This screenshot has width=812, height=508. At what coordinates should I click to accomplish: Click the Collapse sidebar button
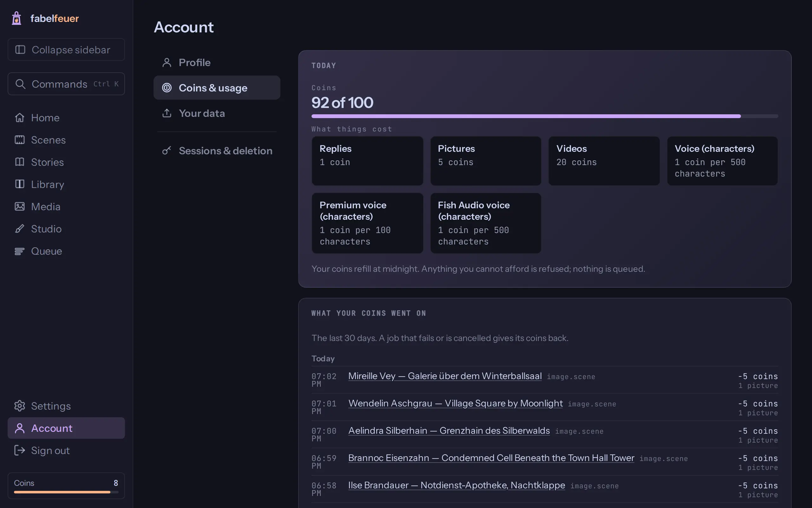(x=66, y=50)
